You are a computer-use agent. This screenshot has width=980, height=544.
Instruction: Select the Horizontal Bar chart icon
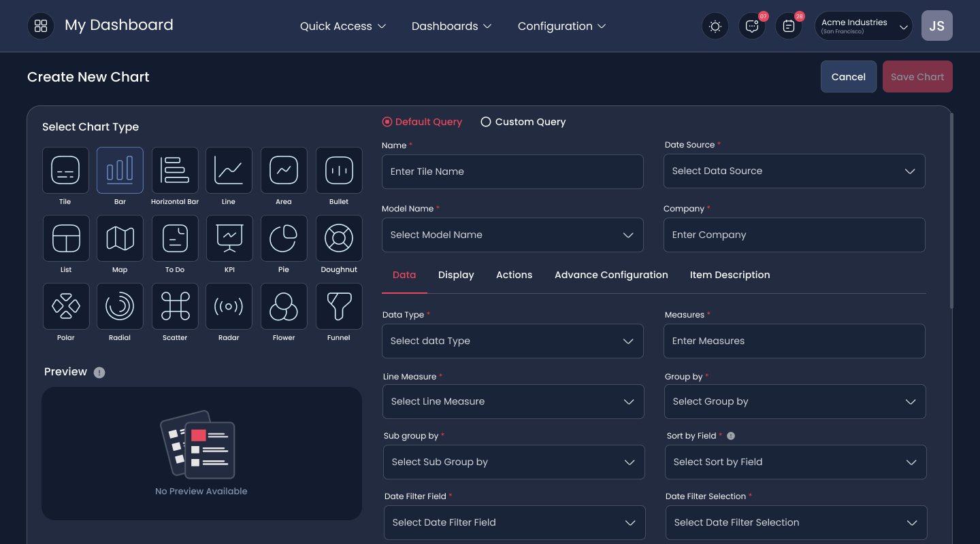click(175, 171)
